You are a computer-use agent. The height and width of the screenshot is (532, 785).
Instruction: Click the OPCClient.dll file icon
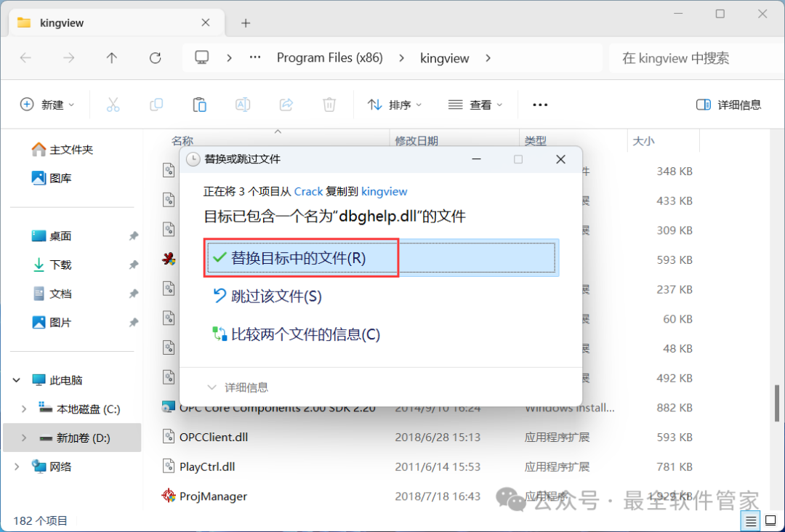pyautogui.click(x=169, y=437)
